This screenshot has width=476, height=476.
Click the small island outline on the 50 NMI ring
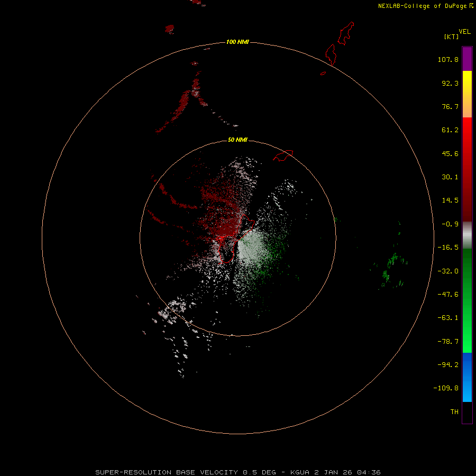(283, 155)
